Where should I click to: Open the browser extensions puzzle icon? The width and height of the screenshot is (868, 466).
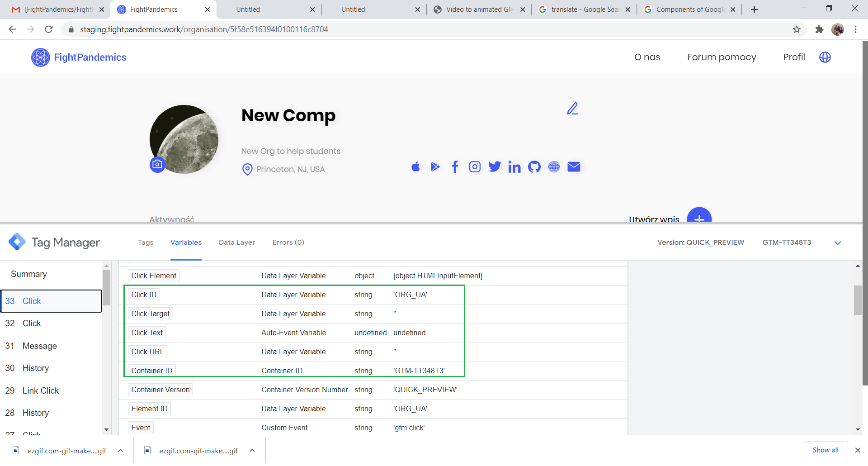pos(819,29)
